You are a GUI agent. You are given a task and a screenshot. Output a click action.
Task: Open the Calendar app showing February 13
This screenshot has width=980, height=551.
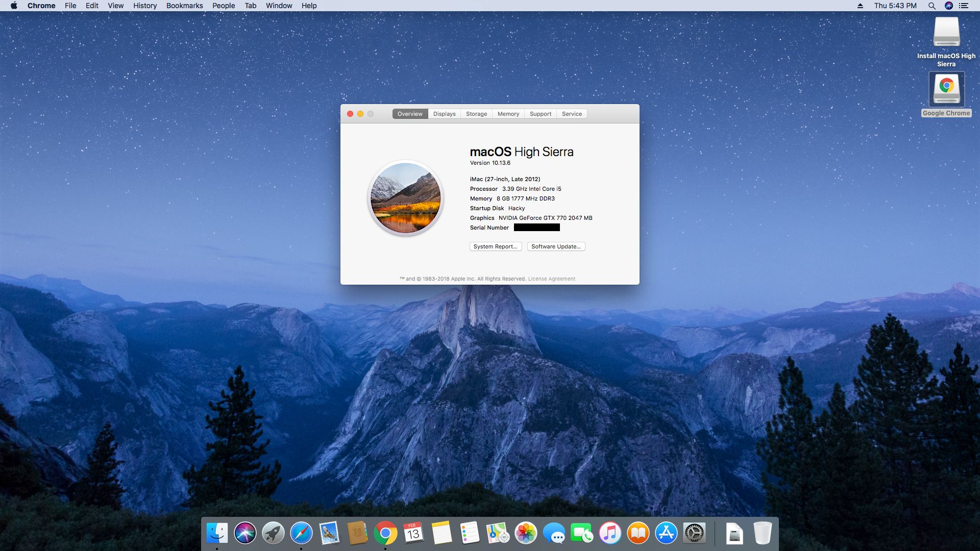pyautogui.click(x=414, y=533)
